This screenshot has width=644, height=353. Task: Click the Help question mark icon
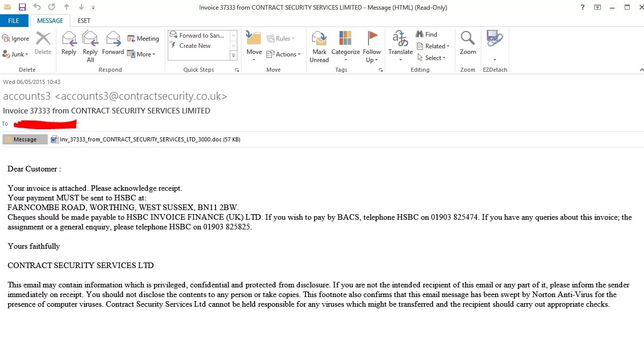tap(582, 7)
